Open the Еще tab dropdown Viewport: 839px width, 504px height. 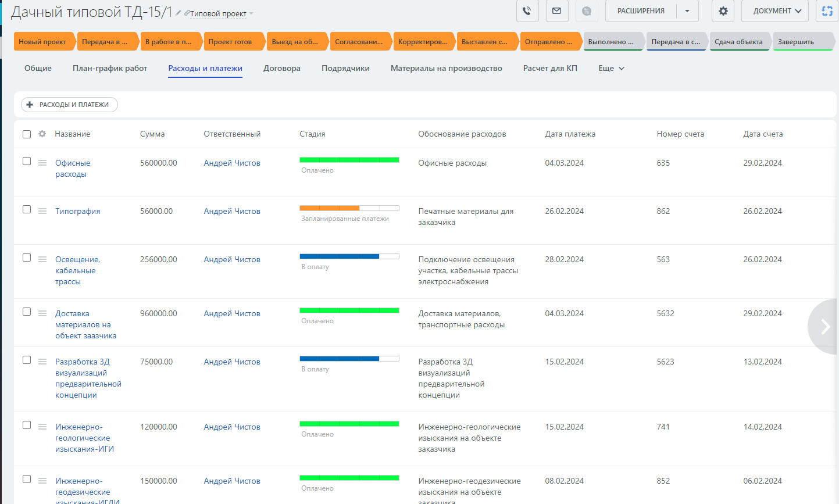pos(611,69)
